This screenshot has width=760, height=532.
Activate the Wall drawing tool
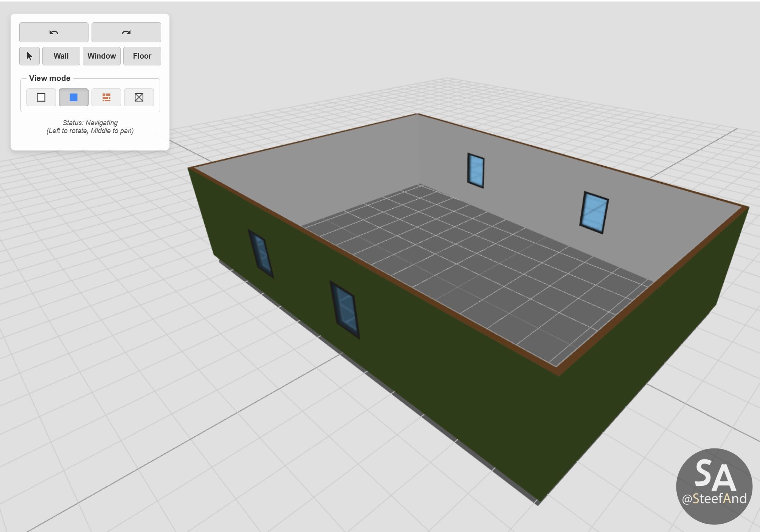pos(61,56)
